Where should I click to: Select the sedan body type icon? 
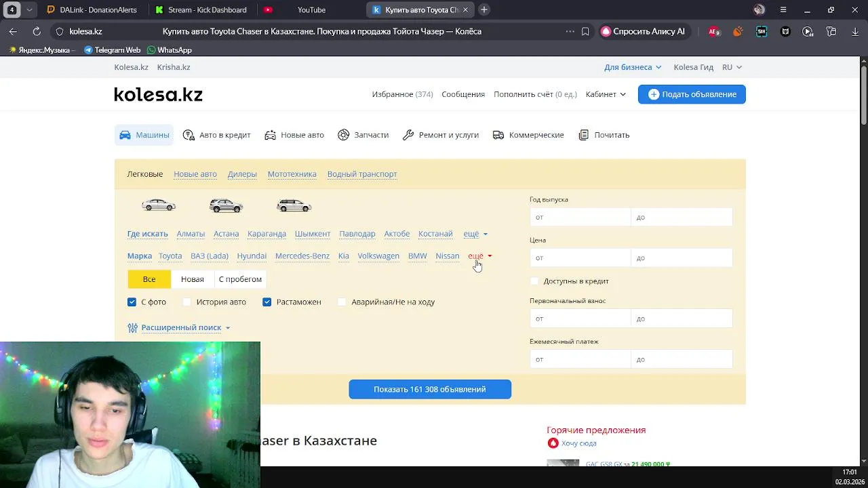click(159, 205)
